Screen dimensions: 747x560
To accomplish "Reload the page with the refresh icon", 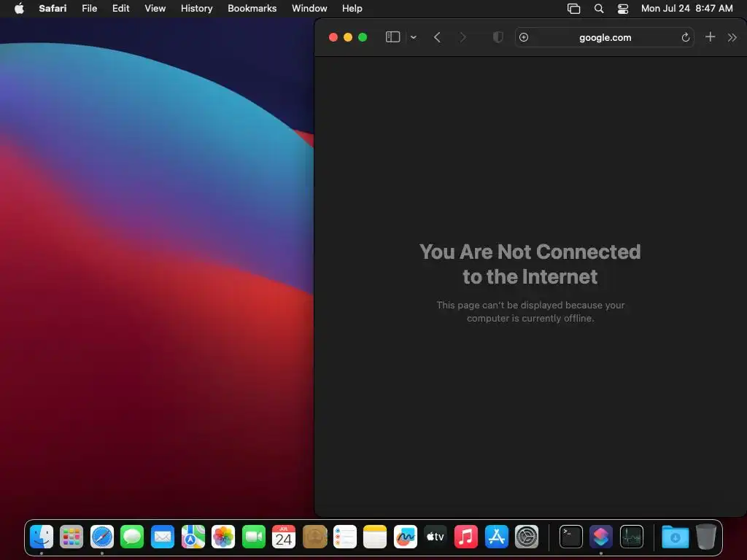I will pyautogui.click(x=686, y=37).
